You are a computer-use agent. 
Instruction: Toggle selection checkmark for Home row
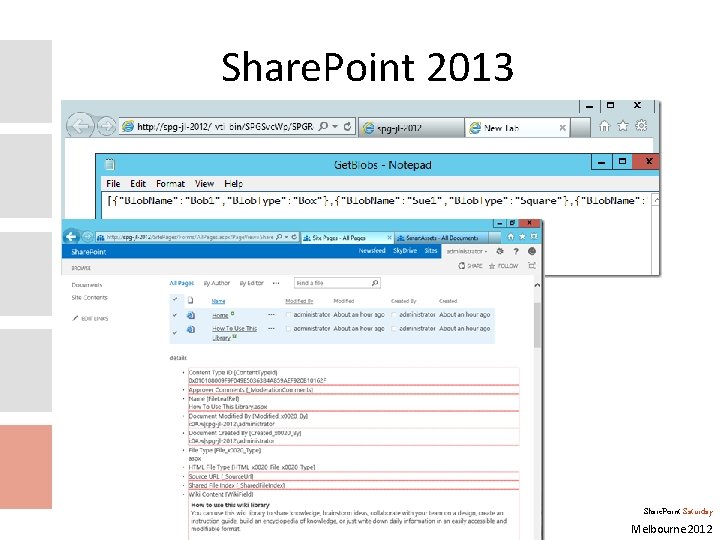click(174, 315)
